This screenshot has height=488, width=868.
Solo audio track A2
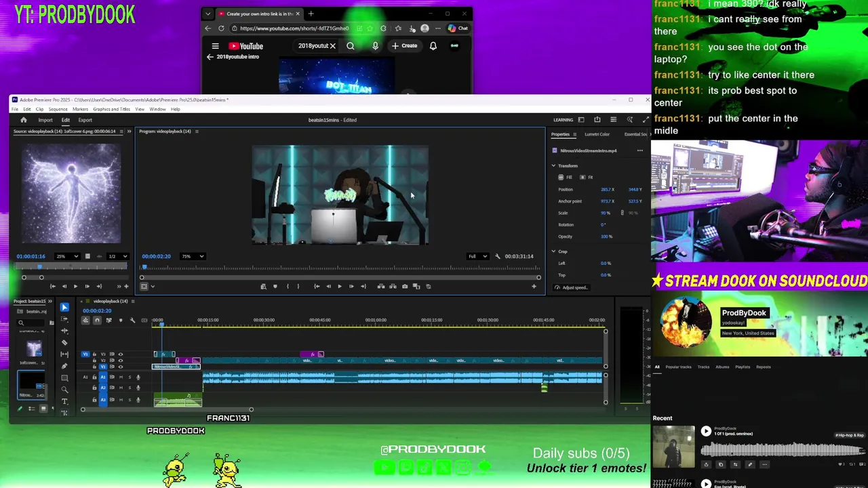click(130, 388)
